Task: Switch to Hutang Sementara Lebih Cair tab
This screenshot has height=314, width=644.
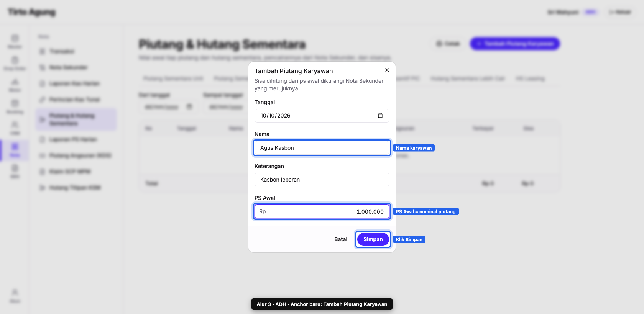Action: coord(468,78)
